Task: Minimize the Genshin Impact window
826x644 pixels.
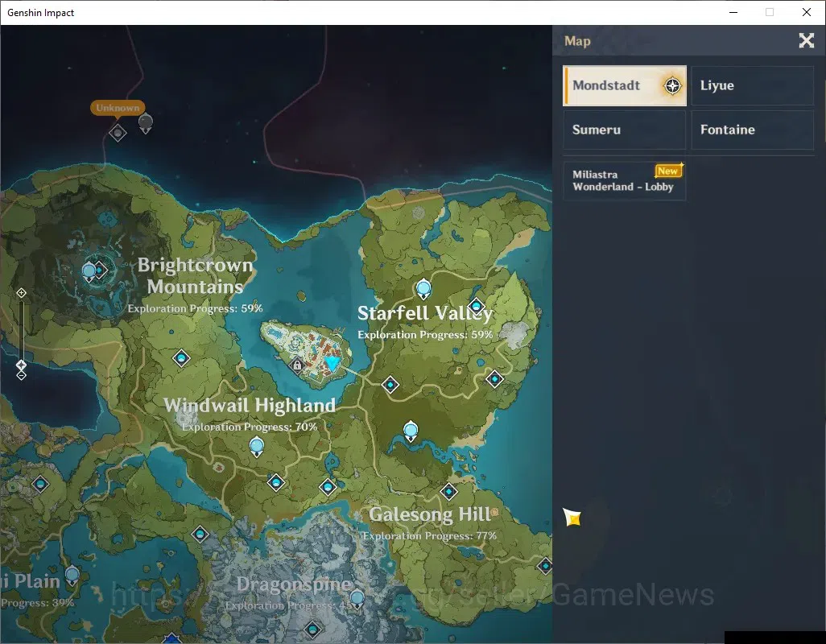Action: point(733,12)
